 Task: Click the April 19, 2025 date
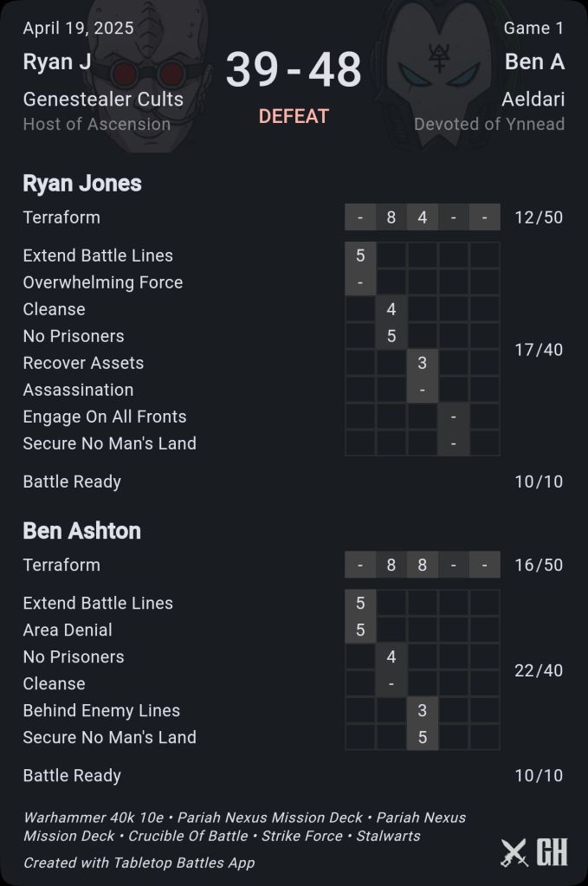point(78,28)
